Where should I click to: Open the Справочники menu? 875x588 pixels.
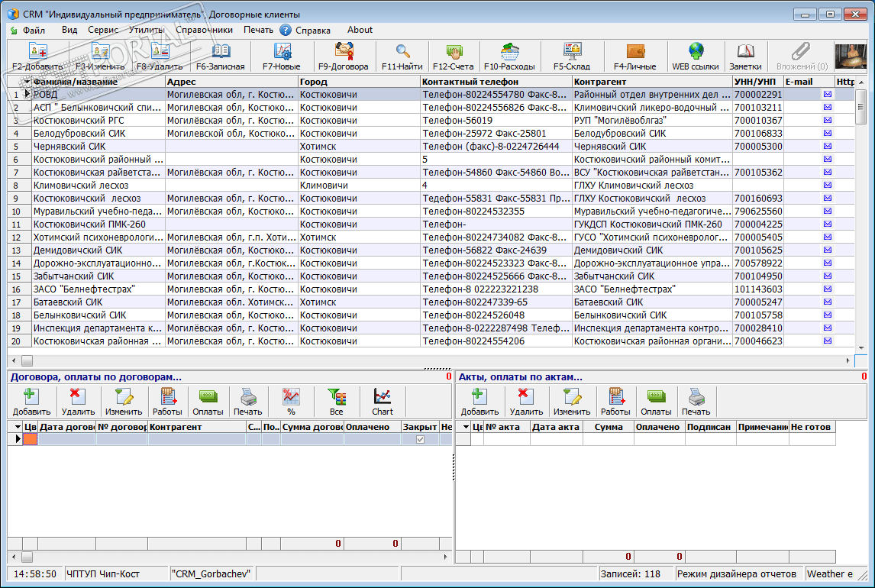(x=204, y=30)
